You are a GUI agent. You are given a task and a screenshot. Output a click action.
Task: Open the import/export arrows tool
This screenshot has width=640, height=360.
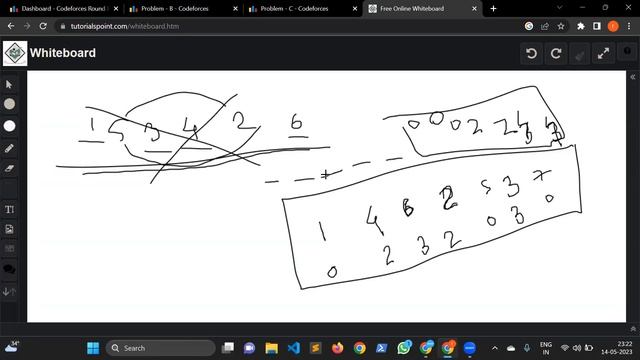pyautogui.click(x=9, y=291)
